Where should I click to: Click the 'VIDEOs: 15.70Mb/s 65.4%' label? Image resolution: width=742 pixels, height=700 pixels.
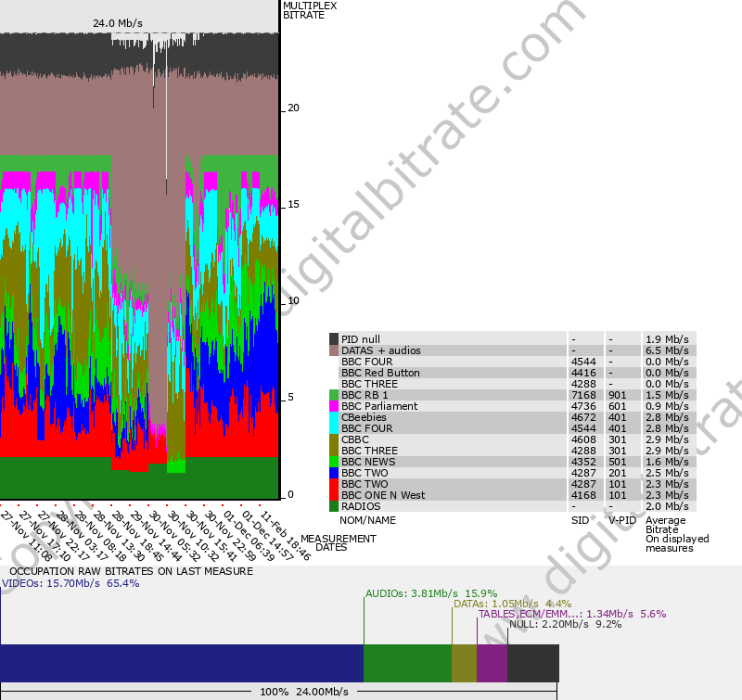(70, 583)
